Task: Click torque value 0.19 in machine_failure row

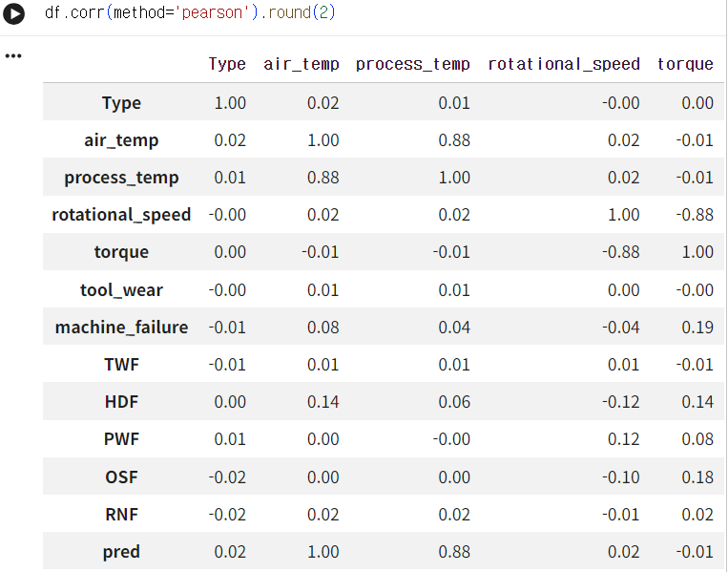Action: (x=697, y=328)
